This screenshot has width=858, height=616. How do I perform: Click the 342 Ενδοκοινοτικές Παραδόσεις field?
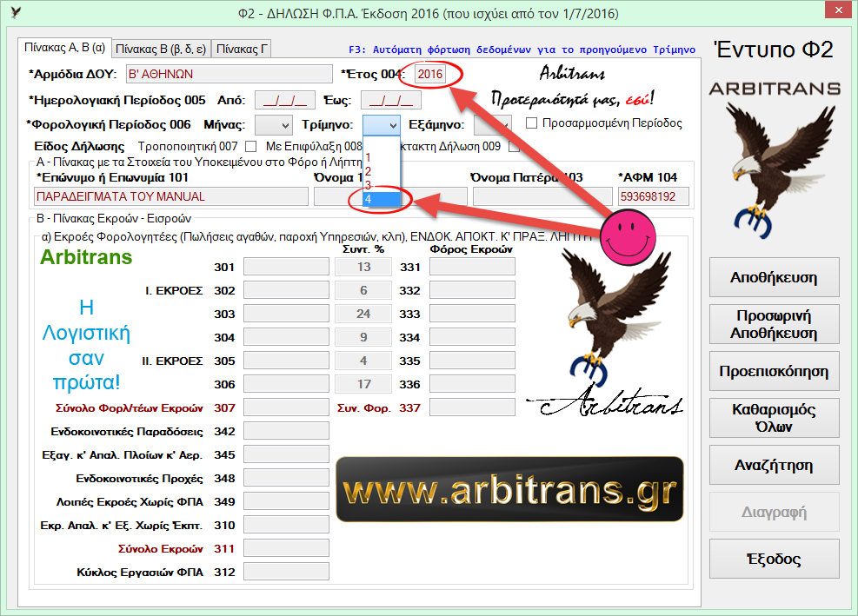click(x=286, y=431)
